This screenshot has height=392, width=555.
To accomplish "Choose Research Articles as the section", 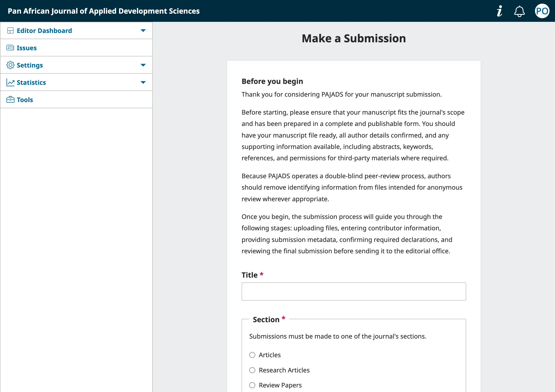I will (x=252, y=370).
